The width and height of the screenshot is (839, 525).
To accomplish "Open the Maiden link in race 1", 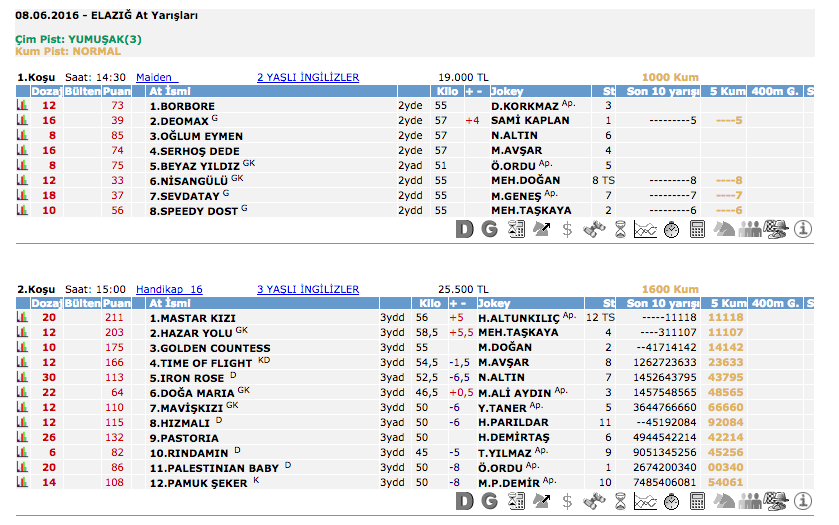I will point(154,77).
